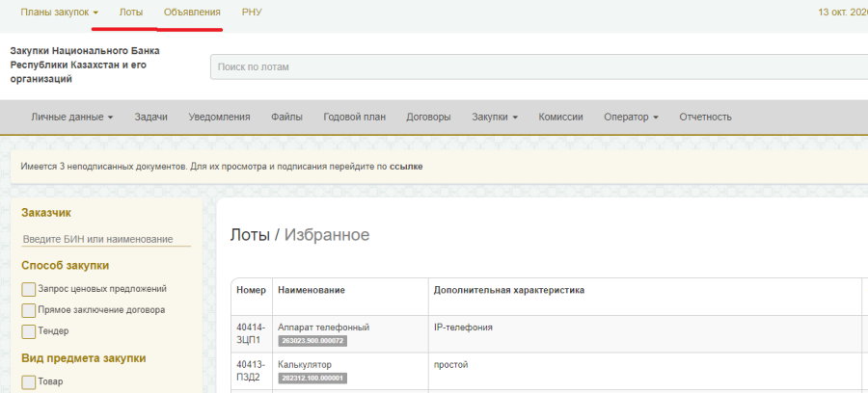Go to the Лоты top navigation link
This screenshot has width=868, height=393.
point(132,13)
